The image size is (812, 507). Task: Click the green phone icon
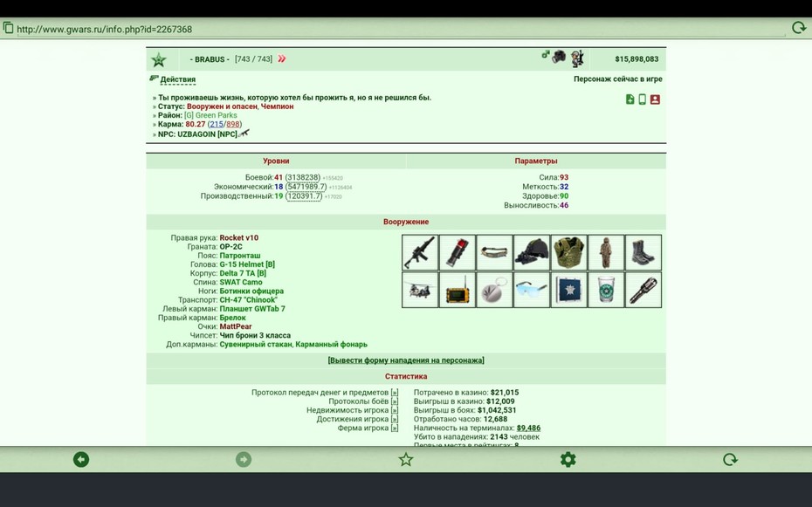point(642,99)
